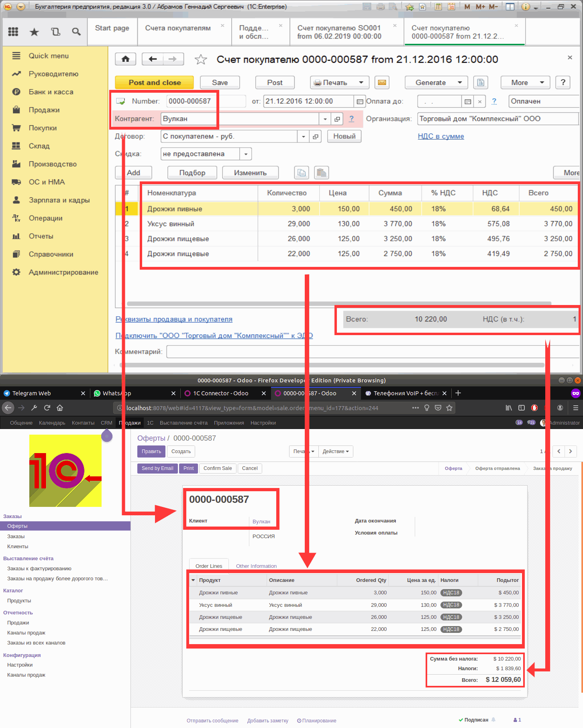Open the Банк и касса section
Image resolution: width=583 pixels, height=728 pixels.
(51, 92)
